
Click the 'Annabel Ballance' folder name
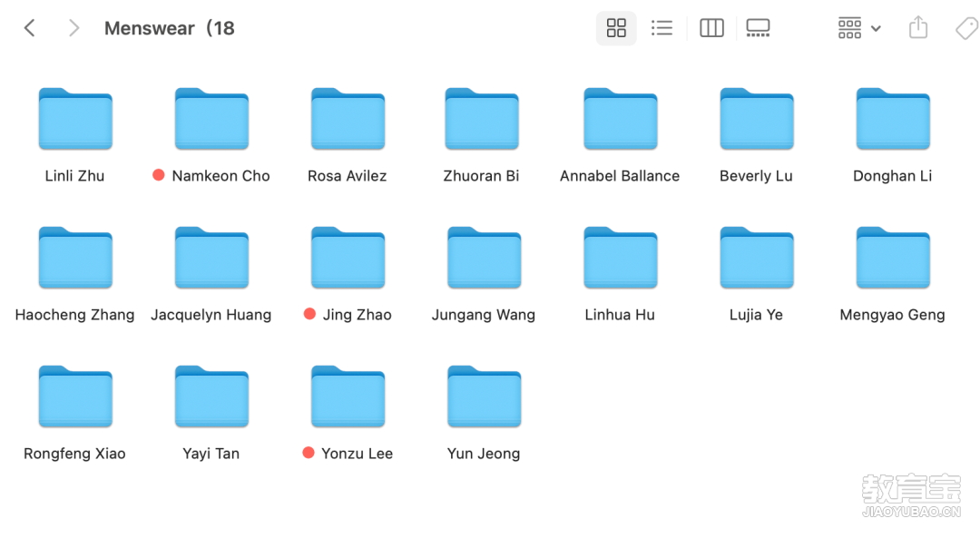pos(620,176)
